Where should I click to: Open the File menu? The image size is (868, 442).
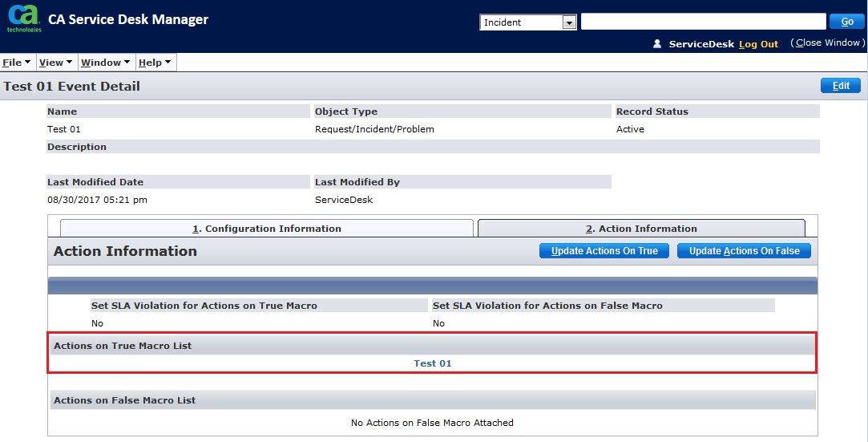pos(17,63)
